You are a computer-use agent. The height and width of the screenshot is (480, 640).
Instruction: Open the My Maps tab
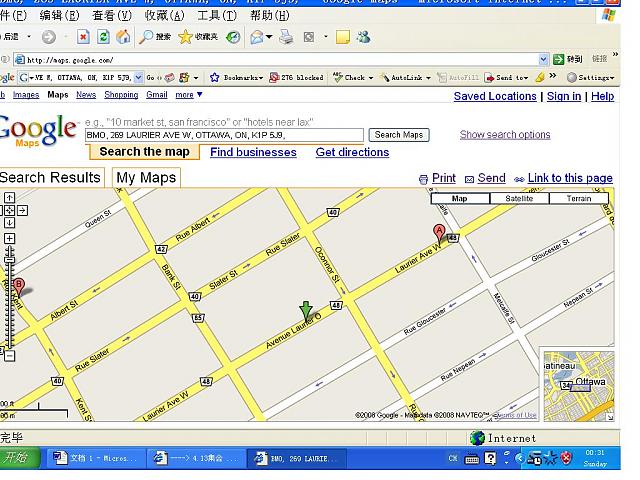tap(146, 177)
